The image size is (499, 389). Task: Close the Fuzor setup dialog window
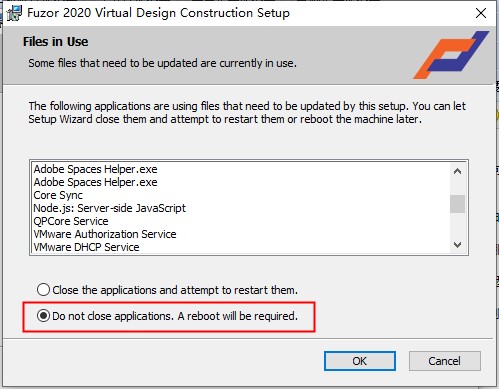pyautogui.click(x=481, y=13)
